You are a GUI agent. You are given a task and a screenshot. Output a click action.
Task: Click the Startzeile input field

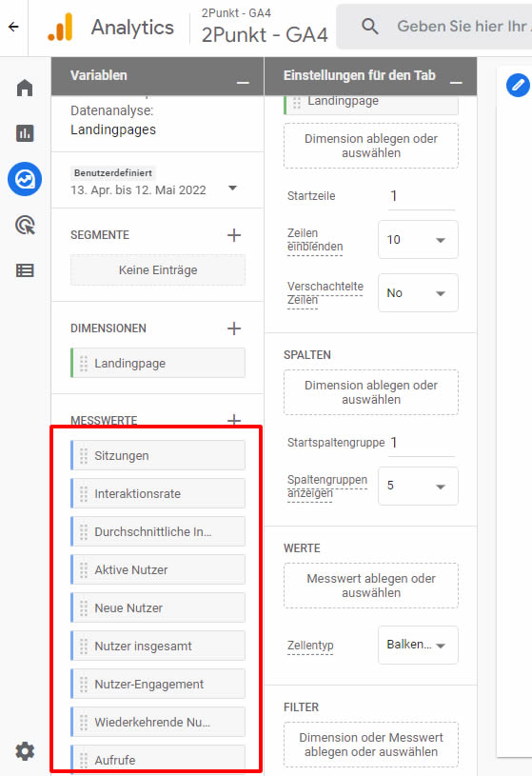(x=422, y=196)
